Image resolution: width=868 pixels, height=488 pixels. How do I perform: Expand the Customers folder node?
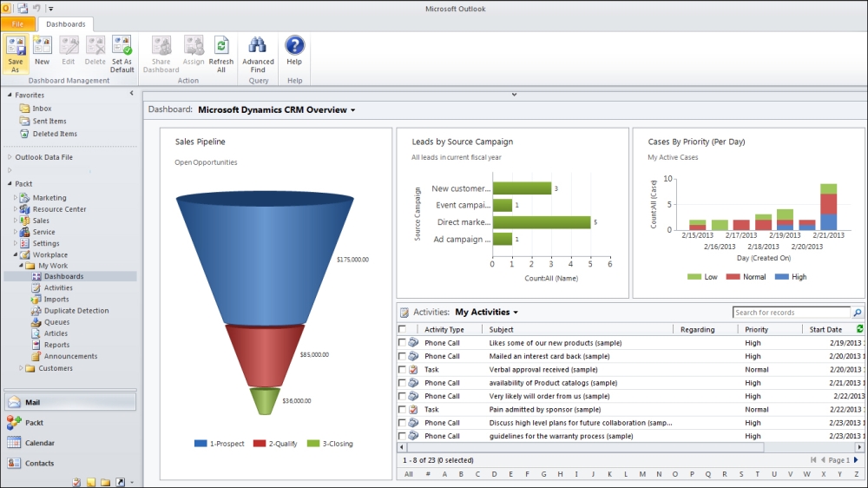pos(21,368)
